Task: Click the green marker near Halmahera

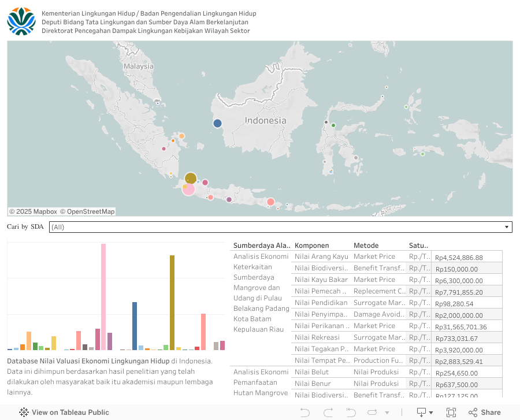Action: [406, 107]
